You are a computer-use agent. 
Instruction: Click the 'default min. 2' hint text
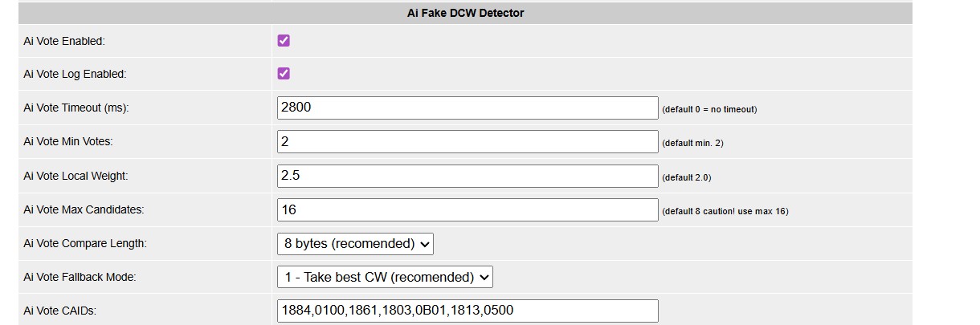tap(692, 144)
